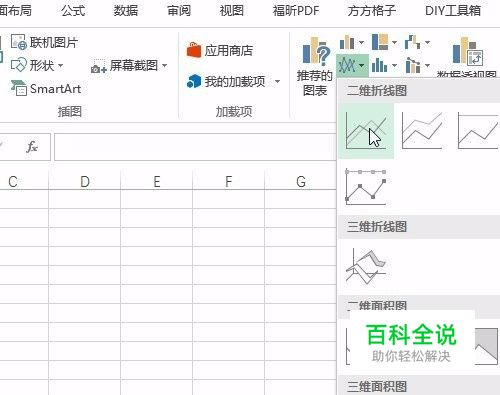Click 推荐的图表 recommended charts button
The image size is (500, 395).
(x=314, y=67)
